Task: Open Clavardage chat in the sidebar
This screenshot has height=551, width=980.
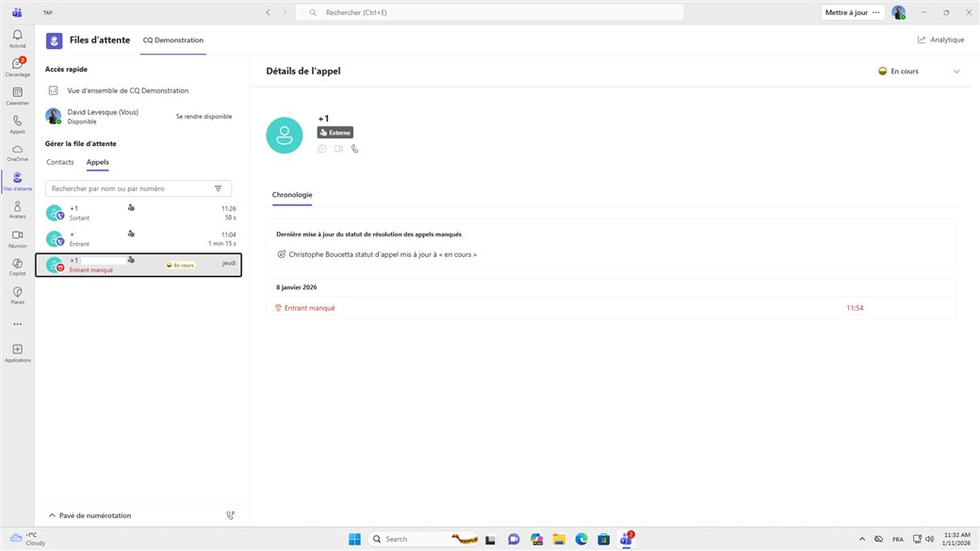Action: tap(17, 66)
